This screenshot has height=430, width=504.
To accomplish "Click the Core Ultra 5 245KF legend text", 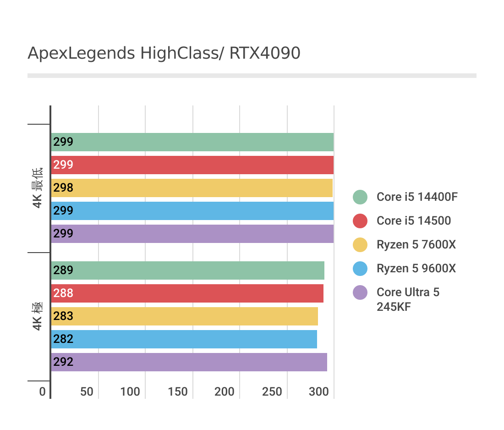I will [x=408, y=299].
